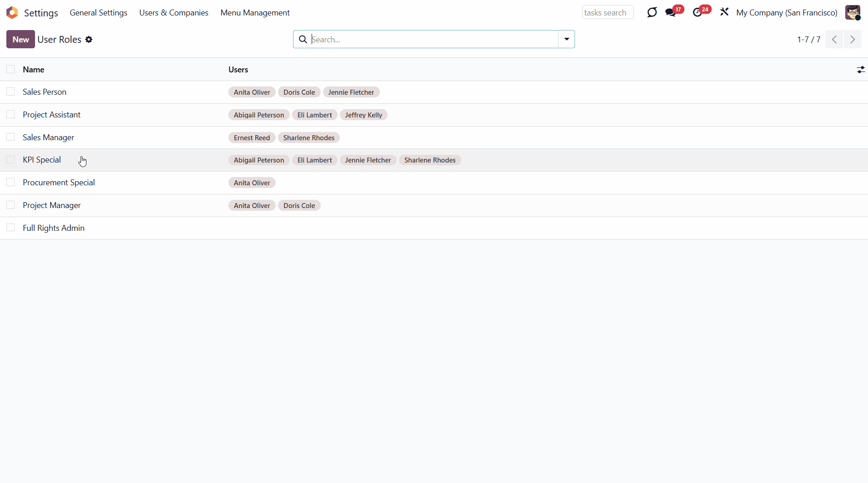Tick the select-all checkbox in the header

pyautogui.click(x=10, y=69)
